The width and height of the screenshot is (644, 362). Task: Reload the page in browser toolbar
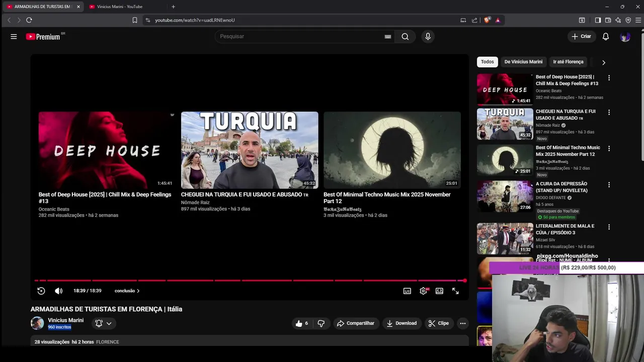[29, 20]
